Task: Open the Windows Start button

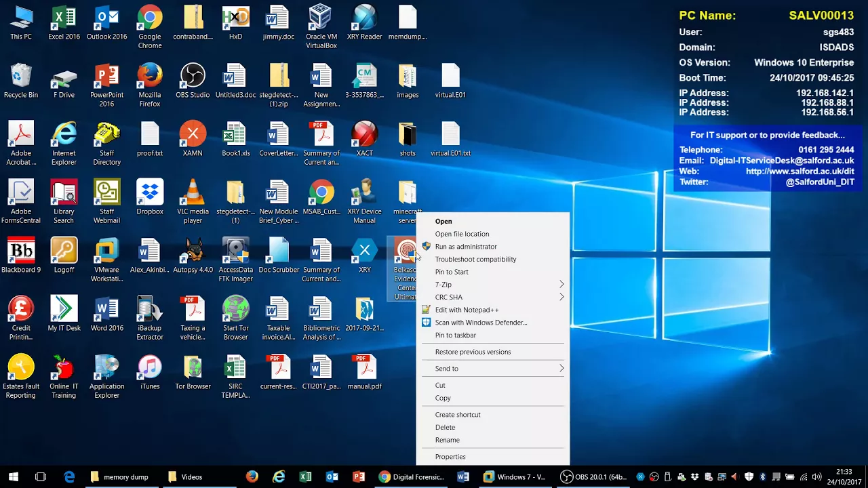Action: pyautogui.click(x=14, y=477)
